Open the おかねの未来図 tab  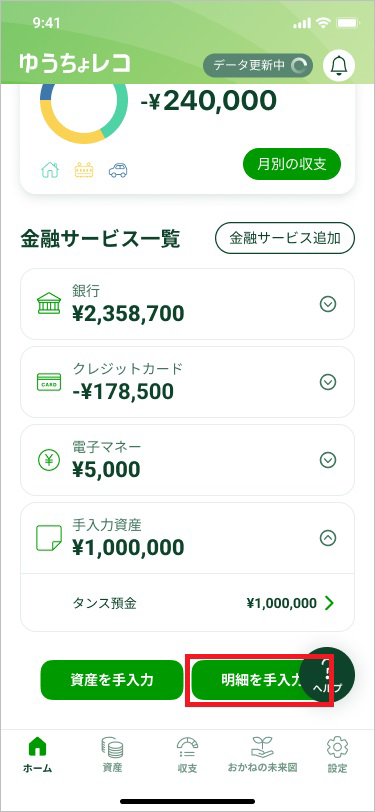click(262, 756)
